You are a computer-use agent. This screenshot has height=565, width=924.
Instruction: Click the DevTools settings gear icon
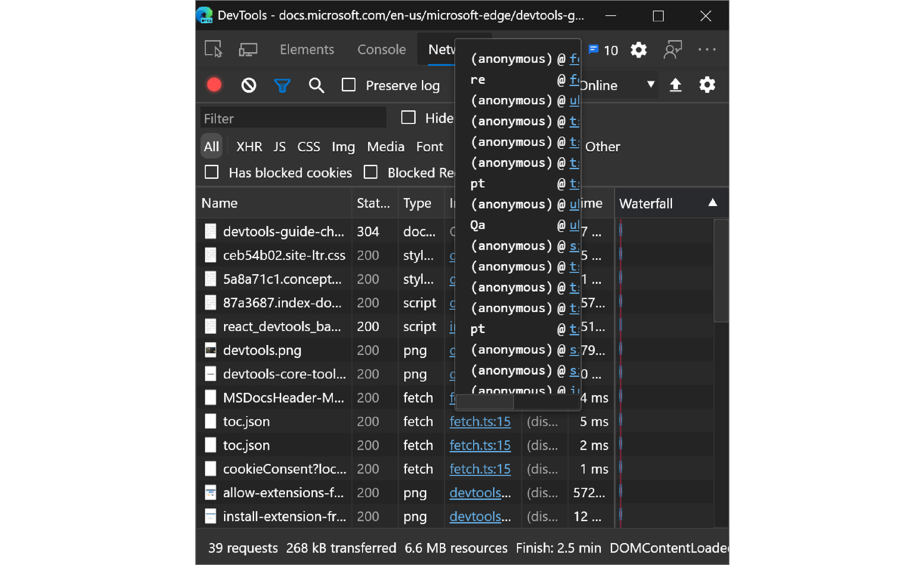click(x=637, y=50)
